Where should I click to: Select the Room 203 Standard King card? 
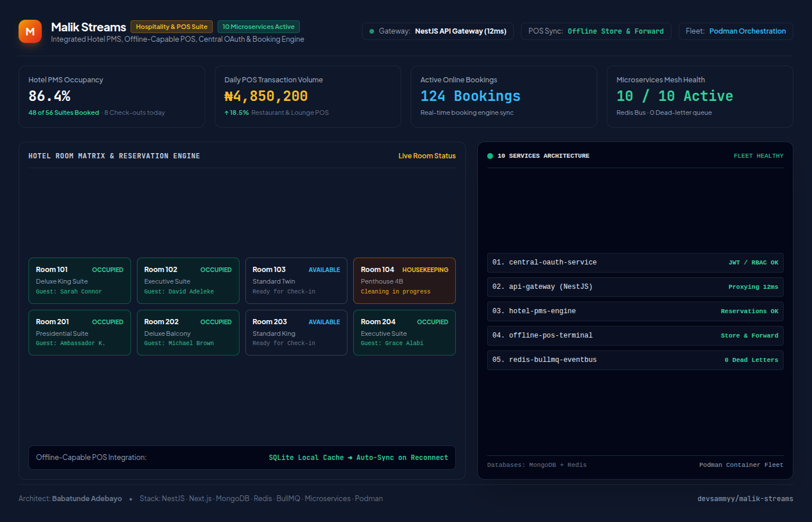(296, 332)
